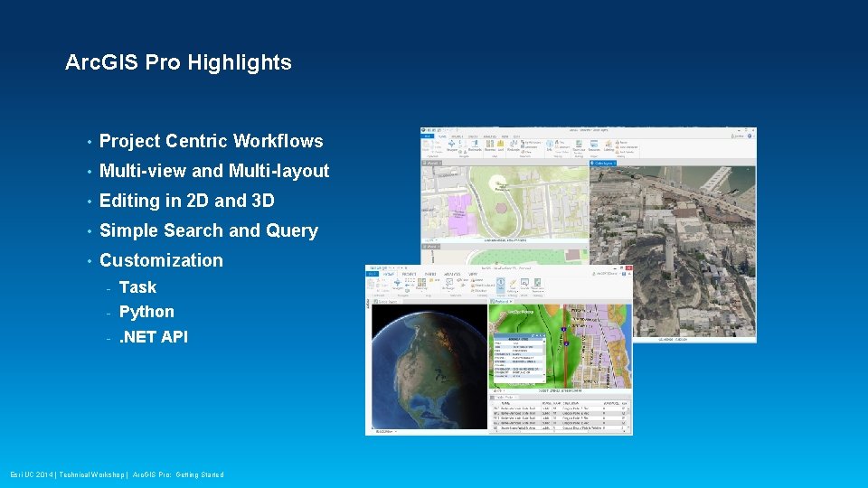Click the Paste clipboard icon in front window

point(371,285)
